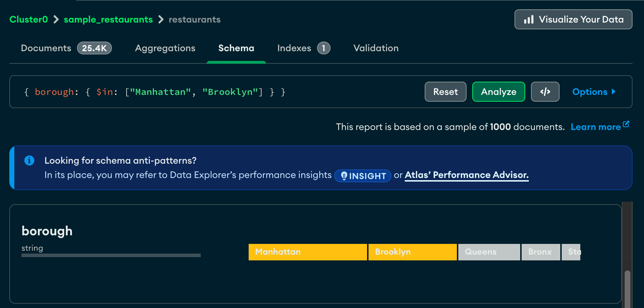Click inside the borough query filter field
Image resolution: width=644 pixels, height=308 pixels.
click(215, 92)
